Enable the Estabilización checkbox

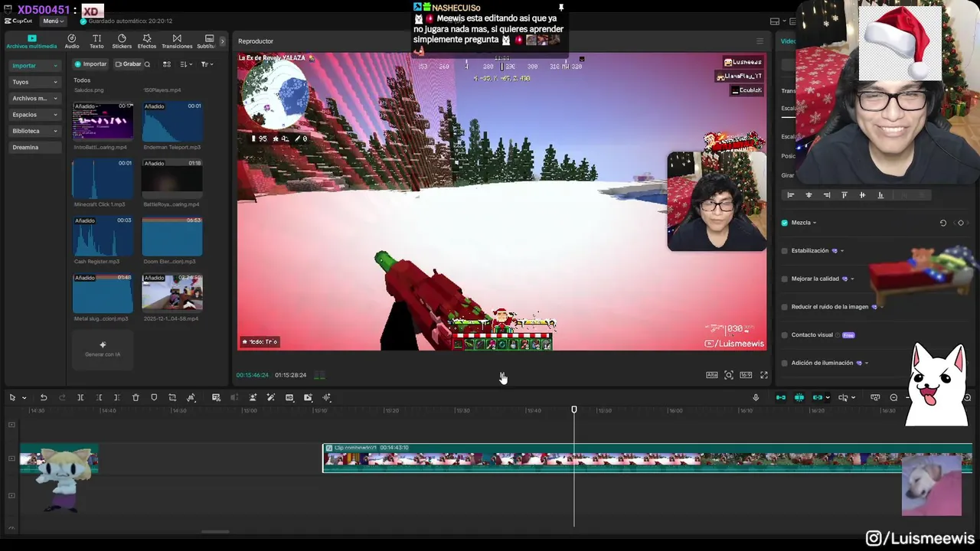(784, 251)
